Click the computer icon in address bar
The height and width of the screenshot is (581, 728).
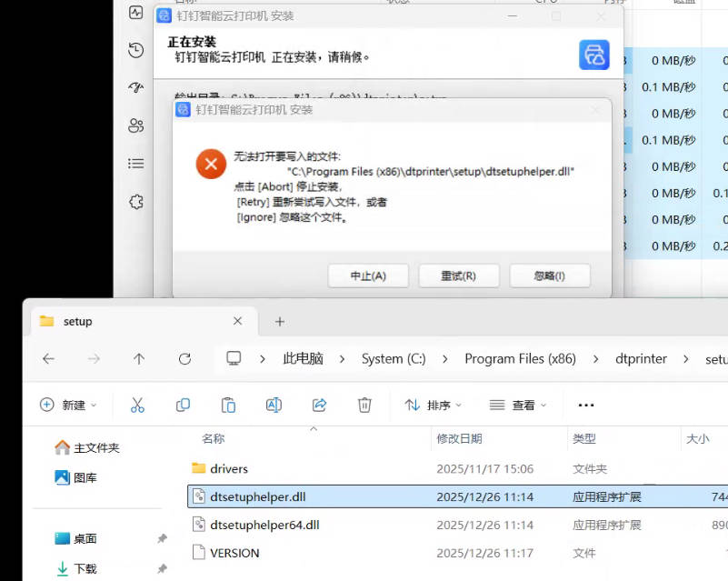point(234,358)
